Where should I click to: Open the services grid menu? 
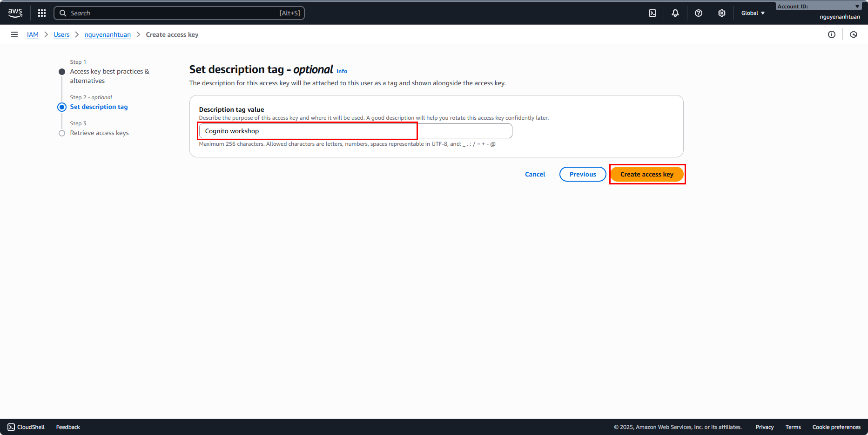click(42, 13)
